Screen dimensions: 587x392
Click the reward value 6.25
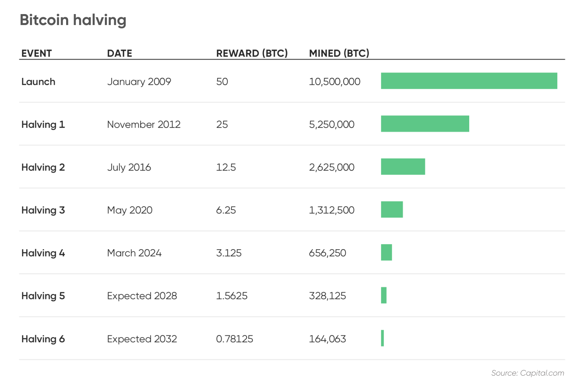(226, 210)
